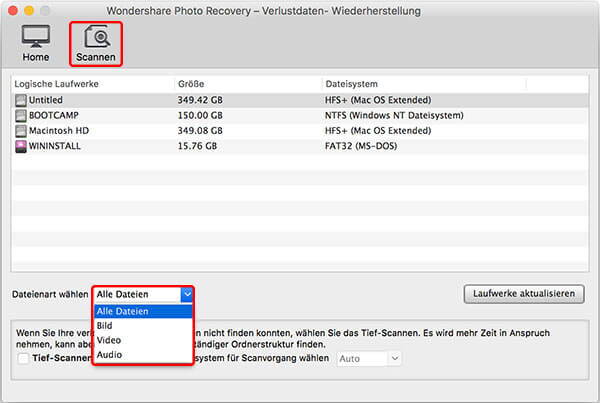Image resolution: width=600 pixels, height=403 pixels.
Task: Select the 349.08 GB size cell
Action: (200, 131)
